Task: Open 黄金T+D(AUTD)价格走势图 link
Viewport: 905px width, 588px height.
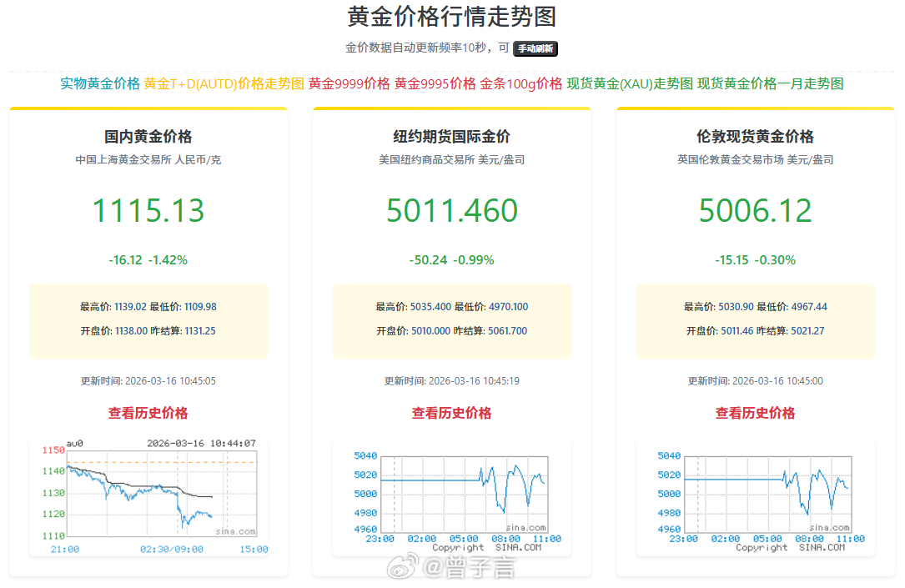Action: 221,84
